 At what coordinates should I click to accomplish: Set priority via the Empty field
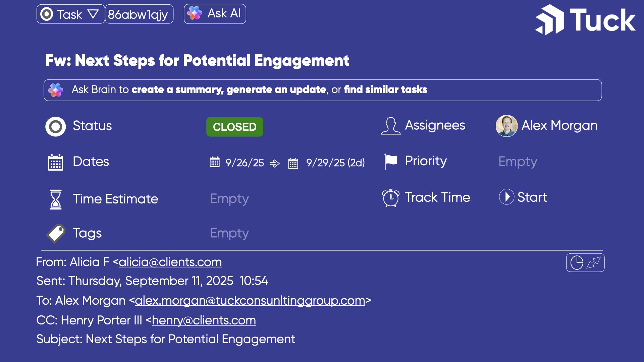point(518,162)
